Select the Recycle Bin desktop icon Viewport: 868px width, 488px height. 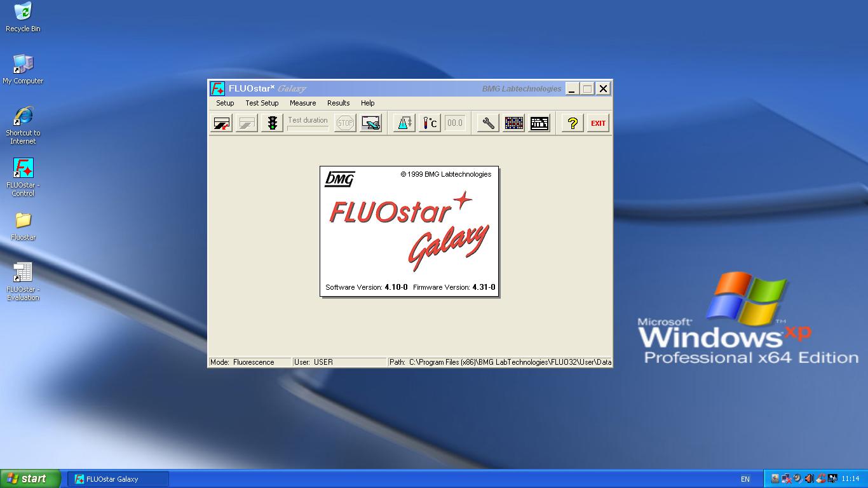pos(23,17)
